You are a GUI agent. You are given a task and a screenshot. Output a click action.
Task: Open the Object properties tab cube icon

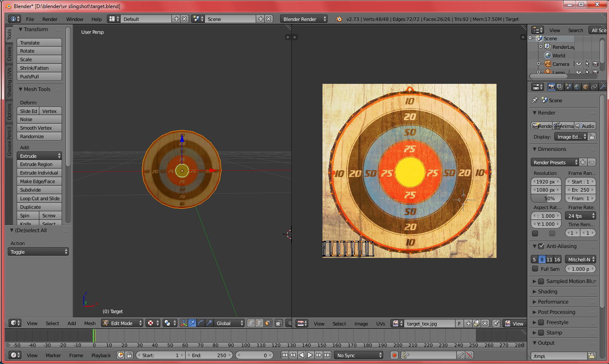point(585,87)
